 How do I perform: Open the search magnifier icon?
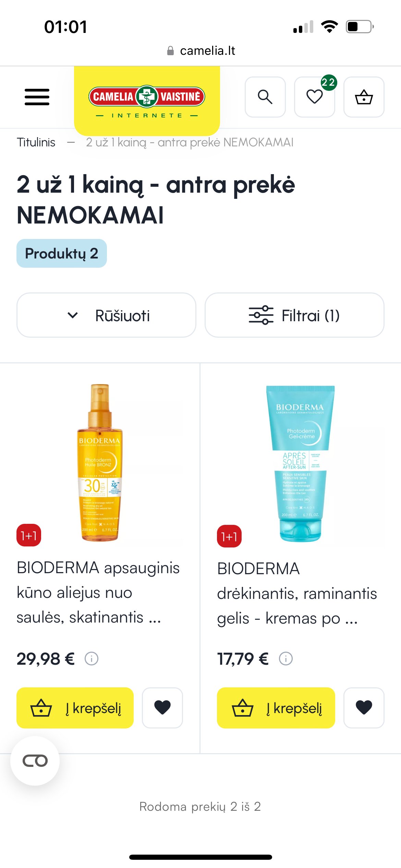(265, 97)
